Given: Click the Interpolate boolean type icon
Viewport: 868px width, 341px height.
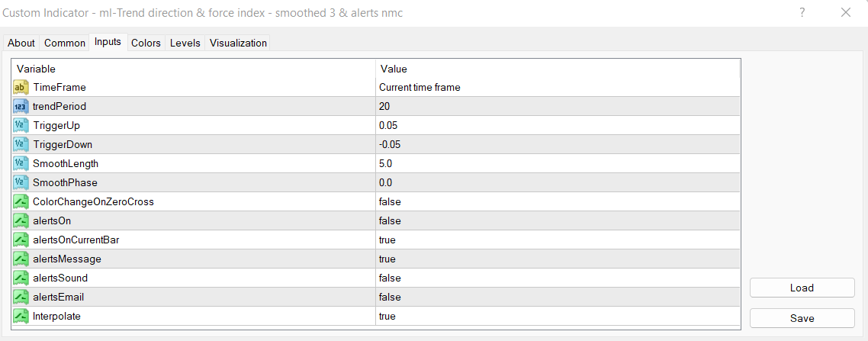Looking at the screenshot, I should (21, 316).
